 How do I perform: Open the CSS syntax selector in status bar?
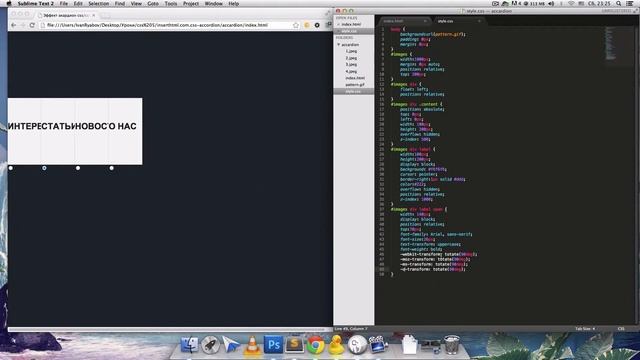621,329
